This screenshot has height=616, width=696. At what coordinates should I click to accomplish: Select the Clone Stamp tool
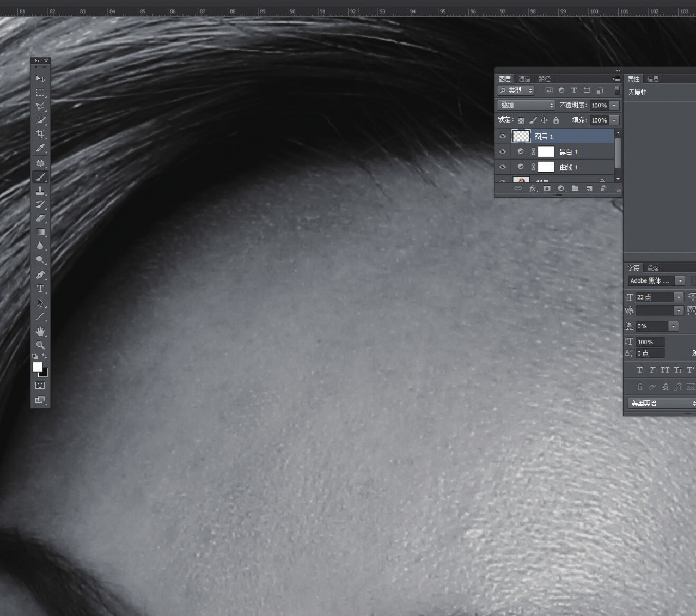[40, 191]
